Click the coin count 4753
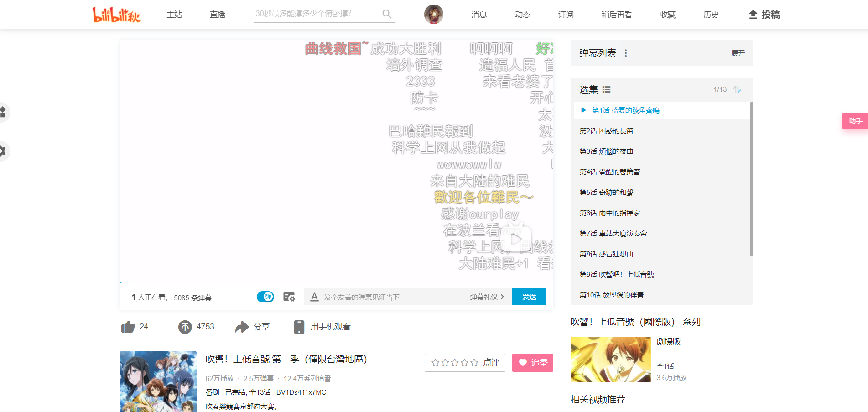This screenshot has width=868, height=412. [x=205, y=327]
